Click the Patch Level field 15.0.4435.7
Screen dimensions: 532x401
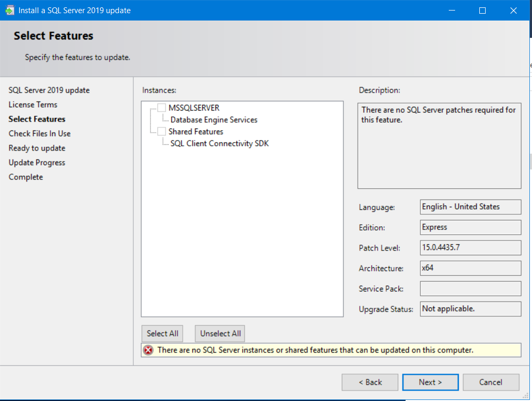tap(470, 247)
